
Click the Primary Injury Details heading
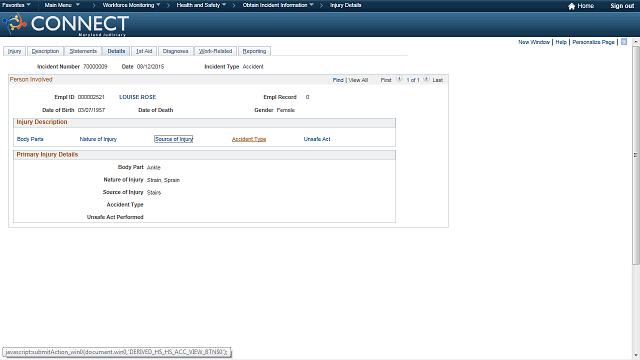(47, 155)
